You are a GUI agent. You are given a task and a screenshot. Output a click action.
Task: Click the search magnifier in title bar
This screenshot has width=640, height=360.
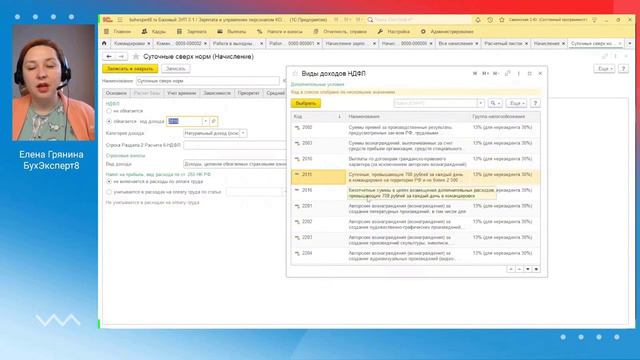coord(370,20)
